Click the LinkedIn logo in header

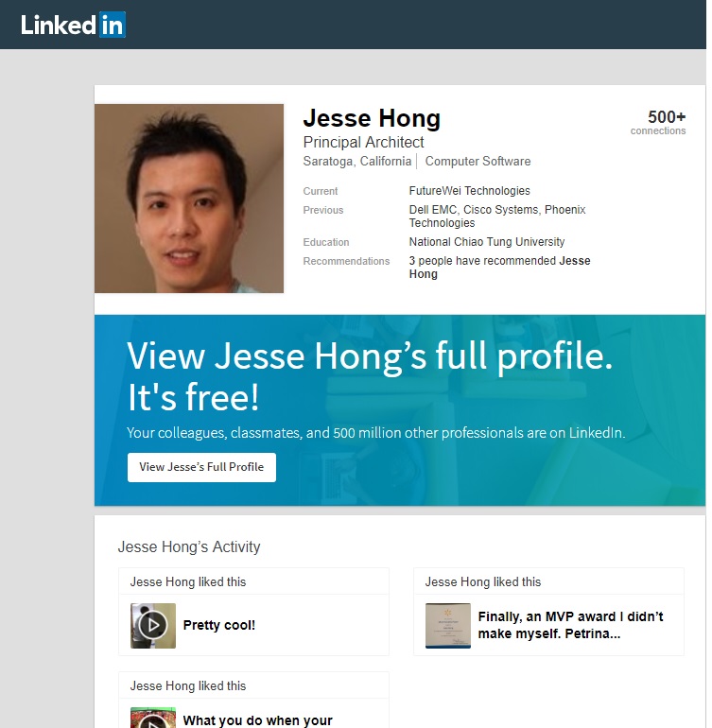click(x=73, y=26)
